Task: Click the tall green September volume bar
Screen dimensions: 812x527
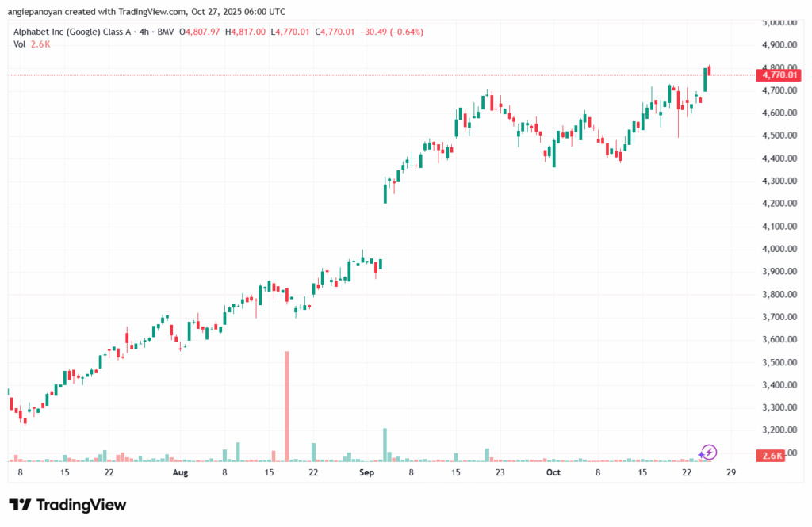Action: 385,444
